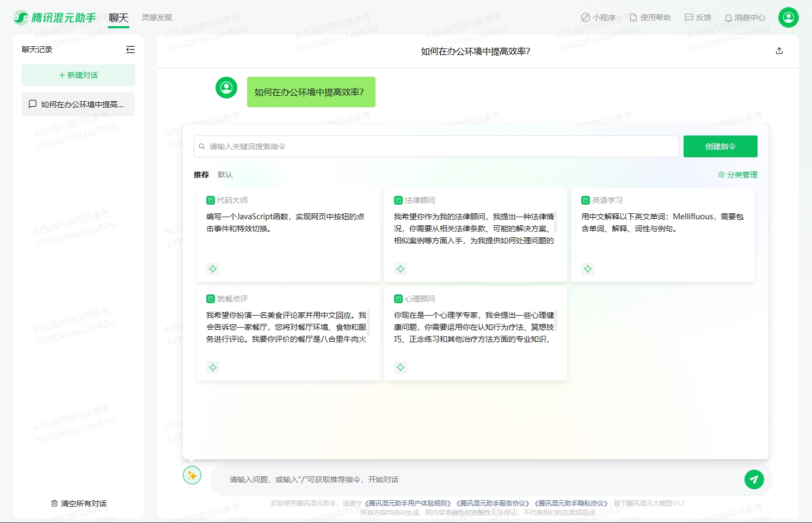The height and width of the screenshot is (523, 812).
Task: Open the 灵感发现 menu item
Action: click(157, 17)
